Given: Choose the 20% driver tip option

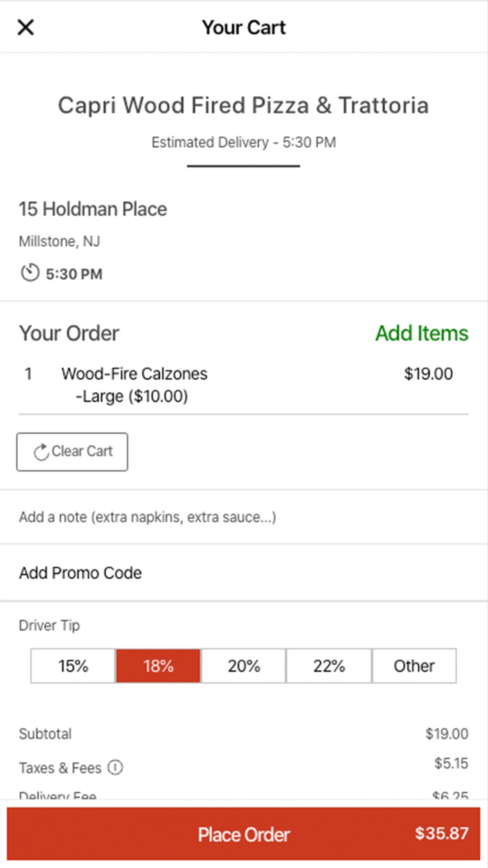Looking at the screenshot, I should 244,666.
